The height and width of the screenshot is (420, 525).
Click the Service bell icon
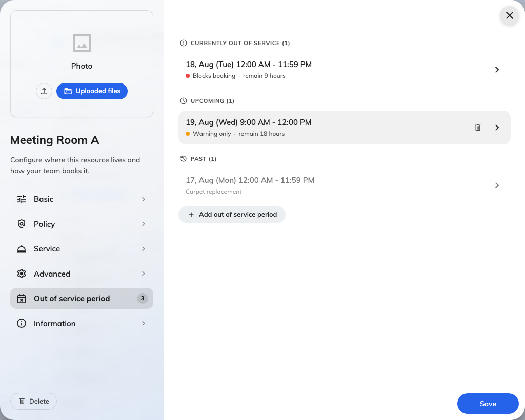(x=22, y=249)
